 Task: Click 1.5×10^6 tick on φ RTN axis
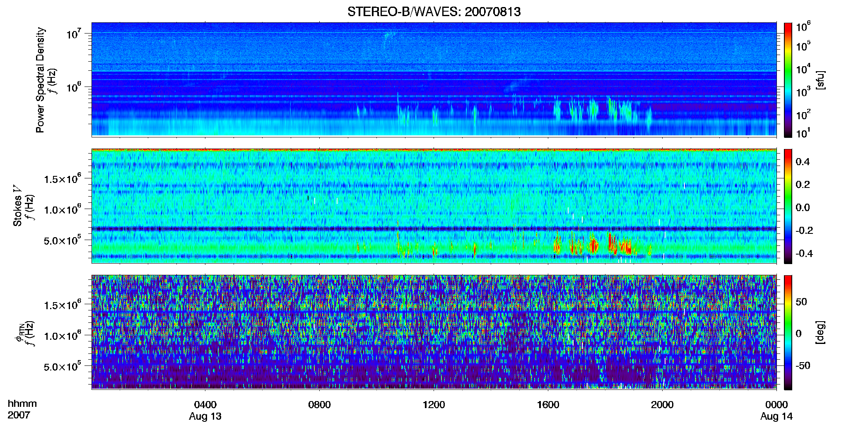63,305
